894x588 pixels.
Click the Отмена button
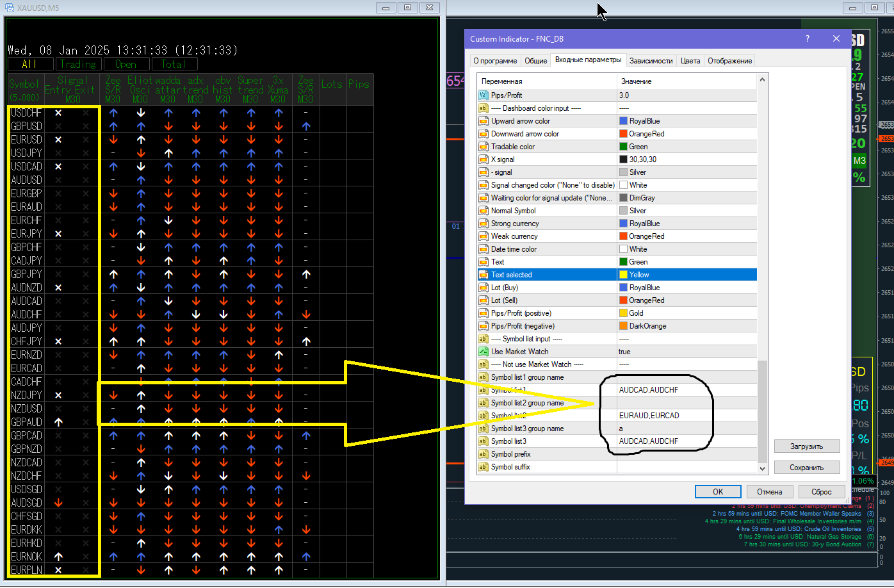pos(770,492)
